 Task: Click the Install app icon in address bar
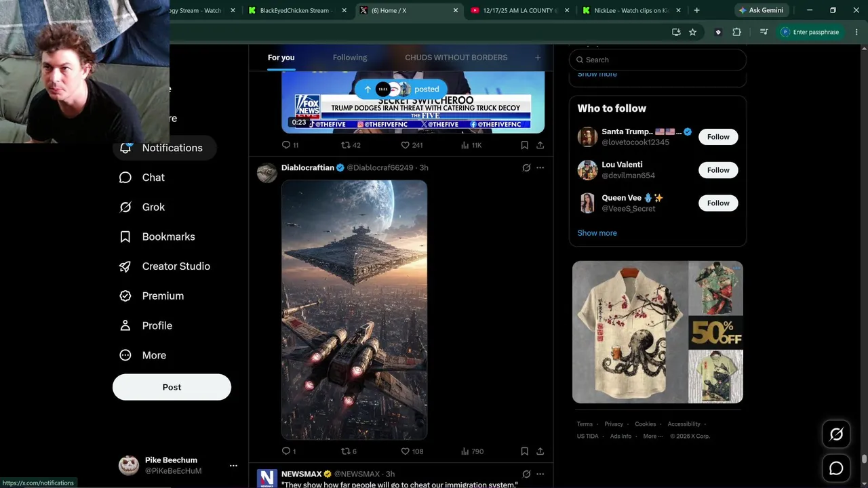click(x=676, y=32)
